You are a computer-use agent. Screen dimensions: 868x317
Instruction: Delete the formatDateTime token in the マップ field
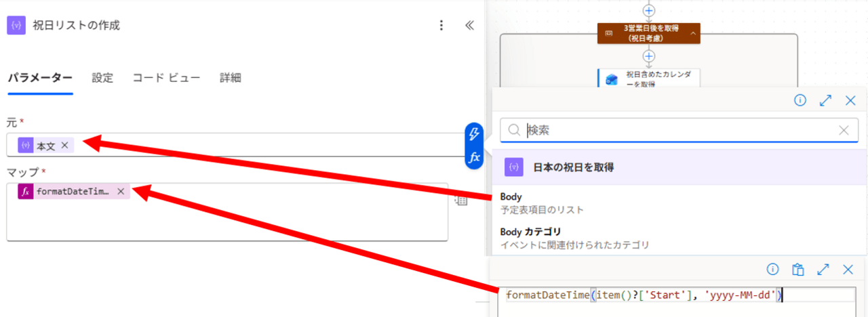tap(121, 192)
